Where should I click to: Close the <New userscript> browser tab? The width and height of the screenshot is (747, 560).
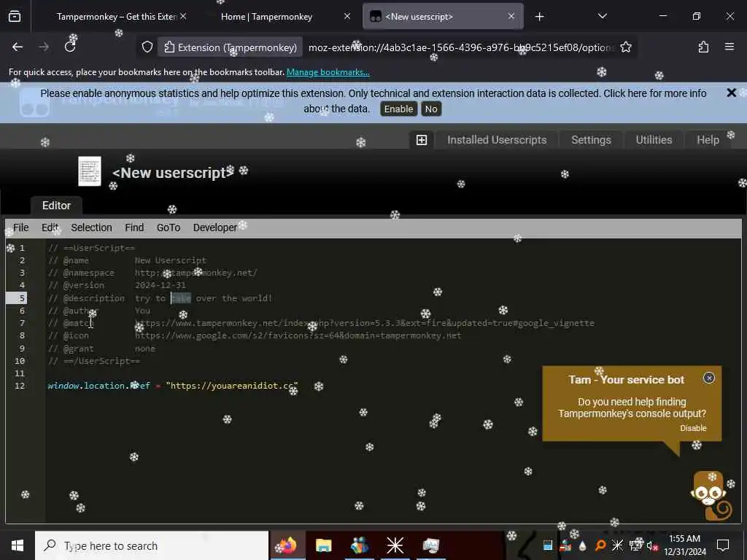click(x=511, y=16)
